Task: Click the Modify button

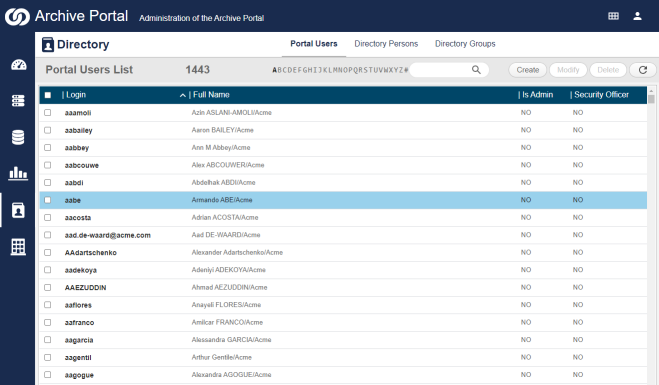Action: [x=568, y=70]
